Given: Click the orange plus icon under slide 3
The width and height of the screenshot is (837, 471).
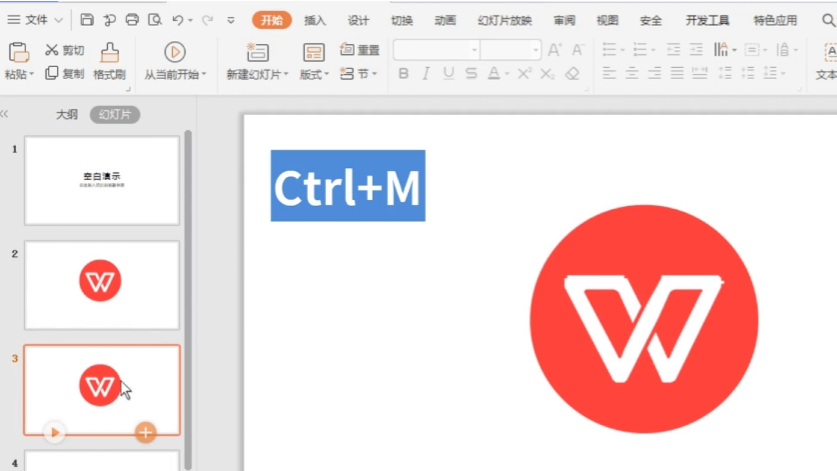Looking at the screenshot, I should click(x=145, y=432).
